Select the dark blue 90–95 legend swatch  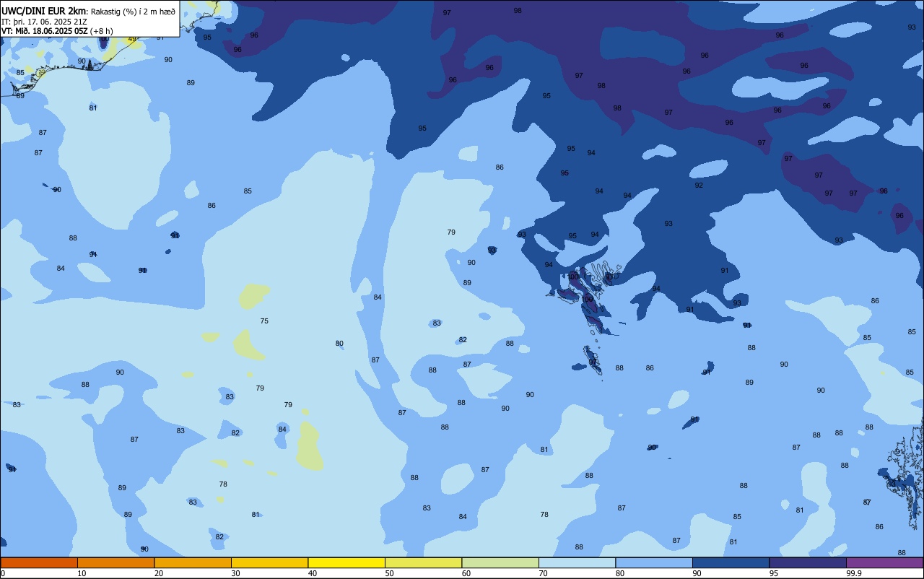click(731, 562)
